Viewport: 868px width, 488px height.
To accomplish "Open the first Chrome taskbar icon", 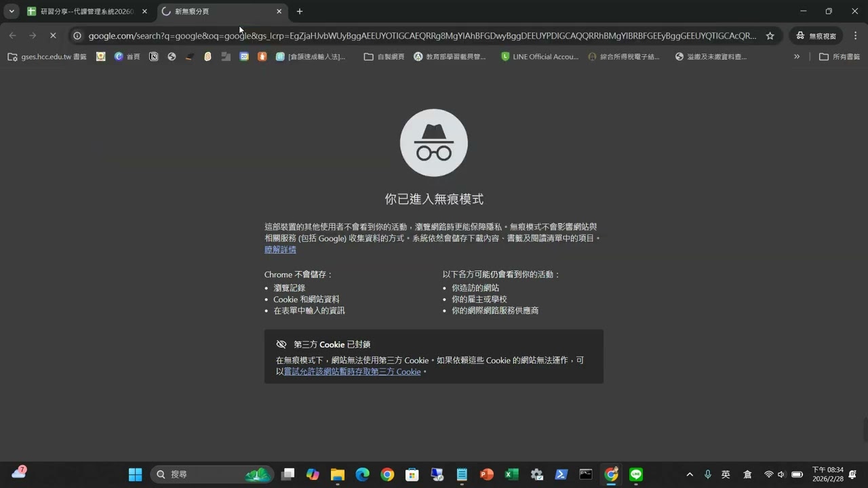I will 387,474.
